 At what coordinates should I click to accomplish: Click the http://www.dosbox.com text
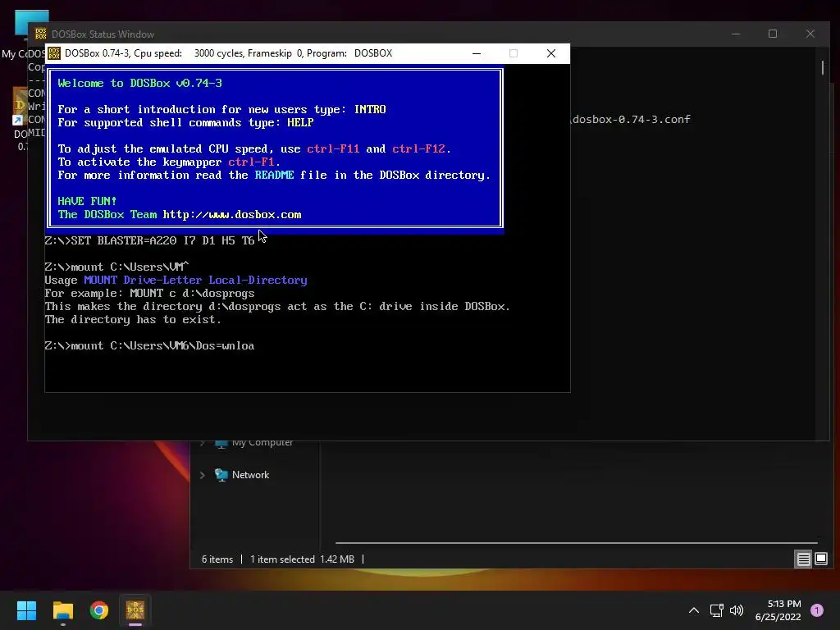(232, 215)
